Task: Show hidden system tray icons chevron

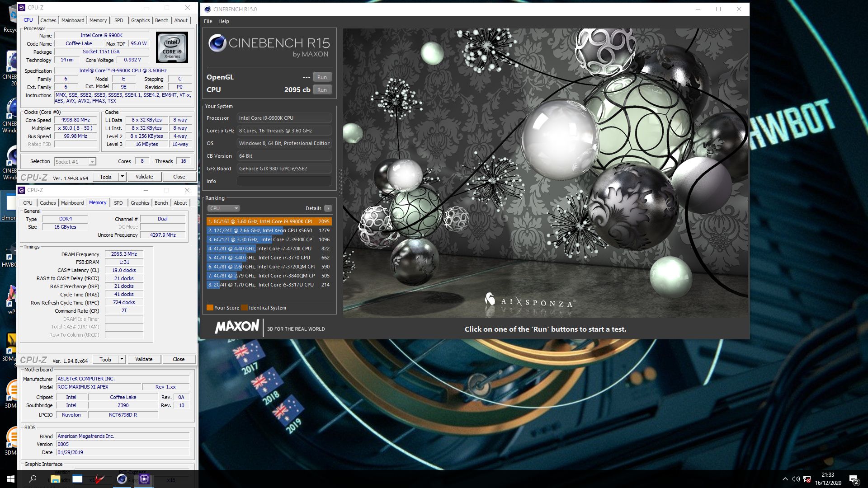Action: (x=785, y=479)
